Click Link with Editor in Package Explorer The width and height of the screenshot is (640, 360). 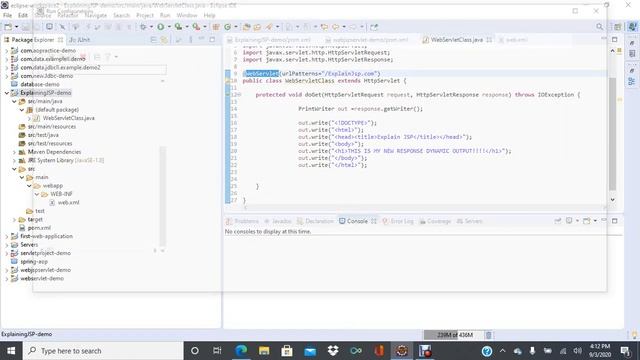[x=164, y=40]
